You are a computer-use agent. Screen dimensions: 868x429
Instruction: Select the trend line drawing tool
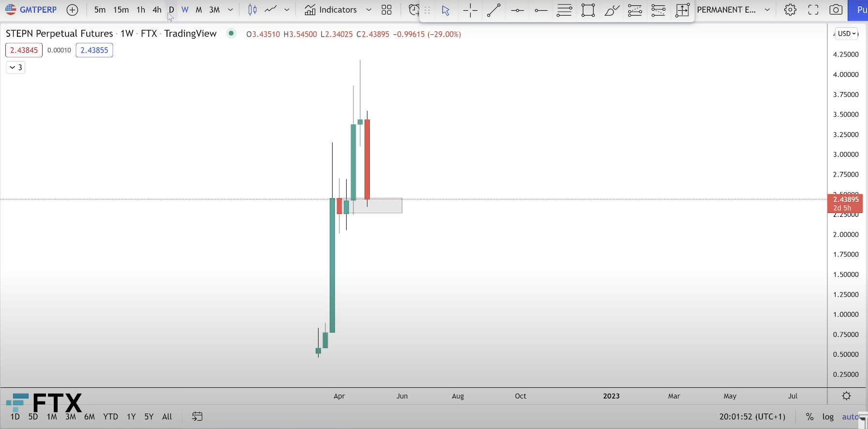point(494,10)
